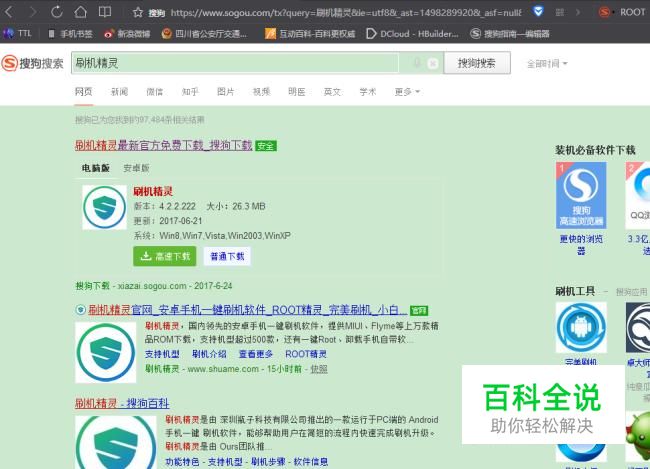650x469 pixels.
Task: Open the ROOT精灵 sublink
Action: (x=306, y=354)
